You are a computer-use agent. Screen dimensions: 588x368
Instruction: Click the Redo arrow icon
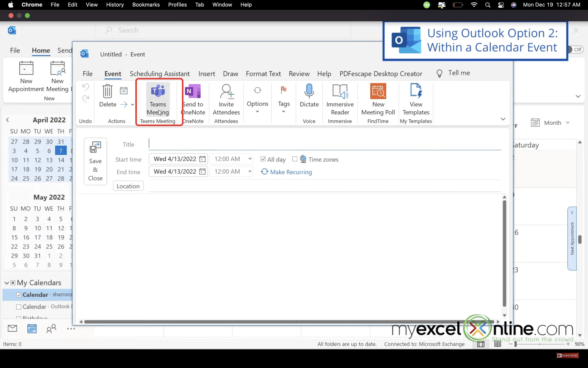pos(86,99)
